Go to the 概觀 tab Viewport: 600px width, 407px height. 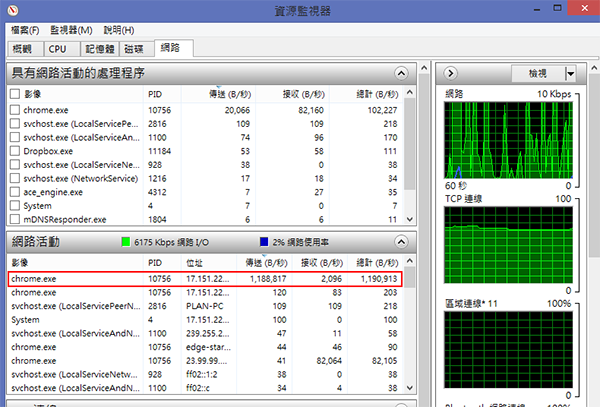coord(22,49)
